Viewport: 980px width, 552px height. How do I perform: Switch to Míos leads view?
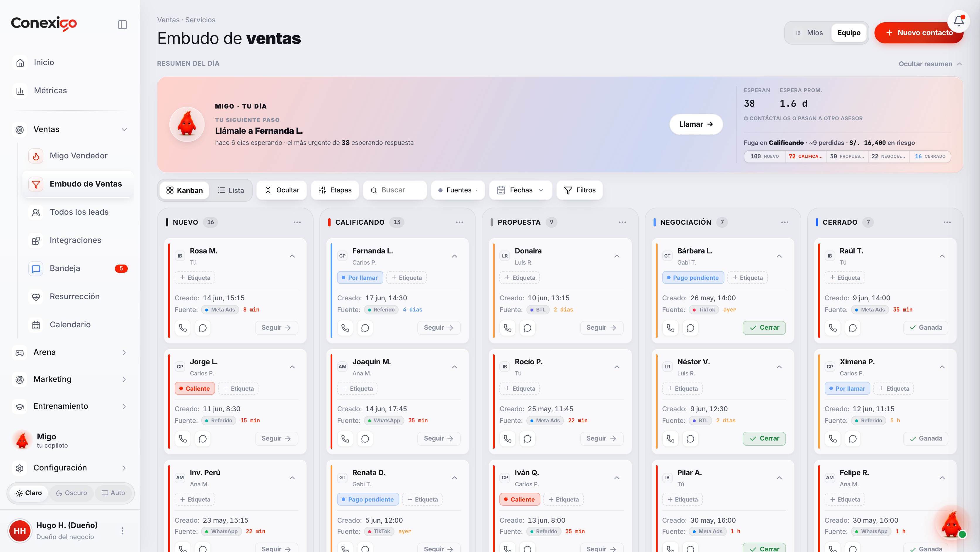coord(809,33)
